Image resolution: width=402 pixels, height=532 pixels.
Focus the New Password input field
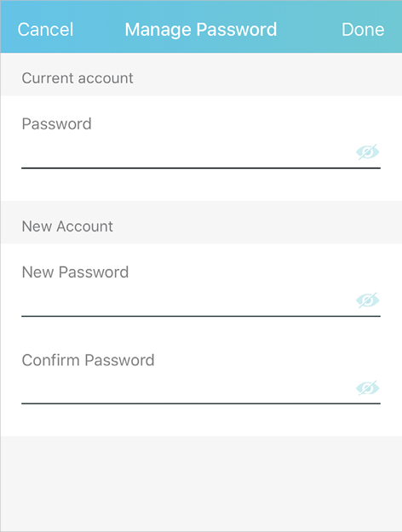(x=187, y=301)
